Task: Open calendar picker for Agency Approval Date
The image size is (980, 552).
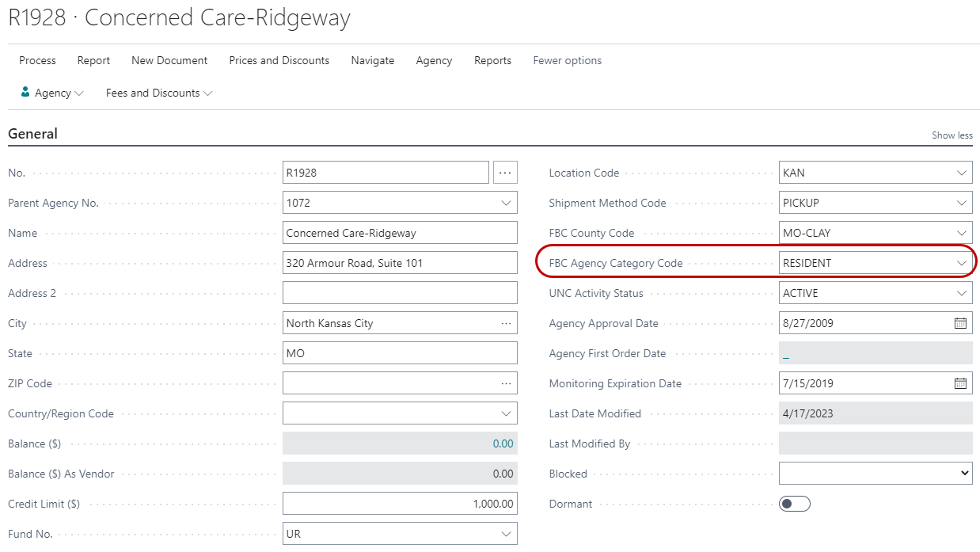Action: [x=960, y=323]
